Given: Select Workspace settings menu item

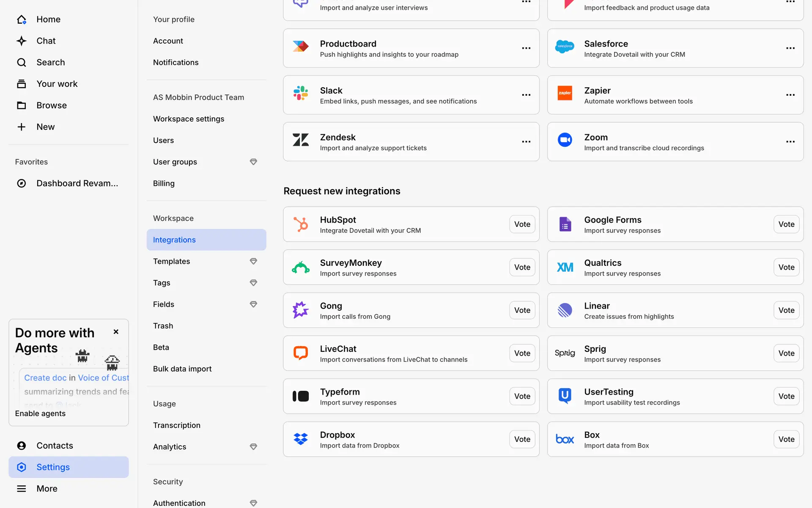Looking at the screenshot, I should click(x=189, y=119).
